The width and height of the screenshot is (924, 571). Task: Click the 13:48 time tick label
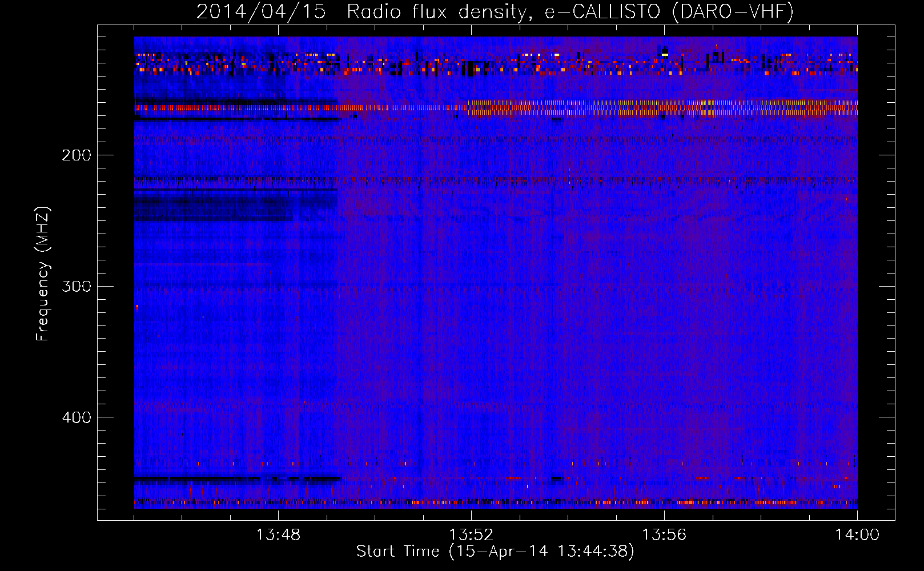278,535
